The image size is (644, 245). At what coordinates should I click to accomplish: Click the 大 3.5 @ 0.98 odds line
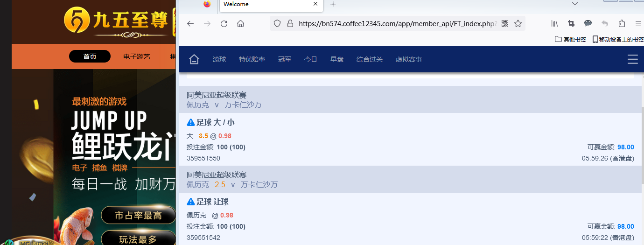[209, 136]
